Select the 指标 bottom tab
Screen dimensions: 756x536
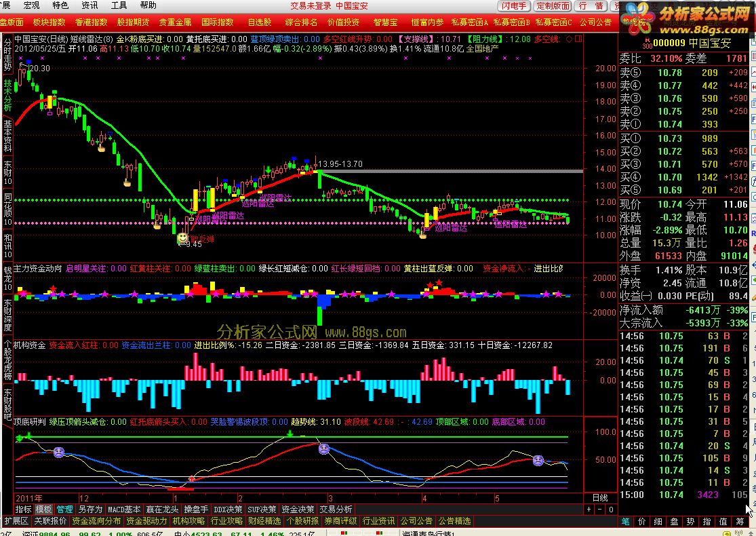(x=24, y=510)
